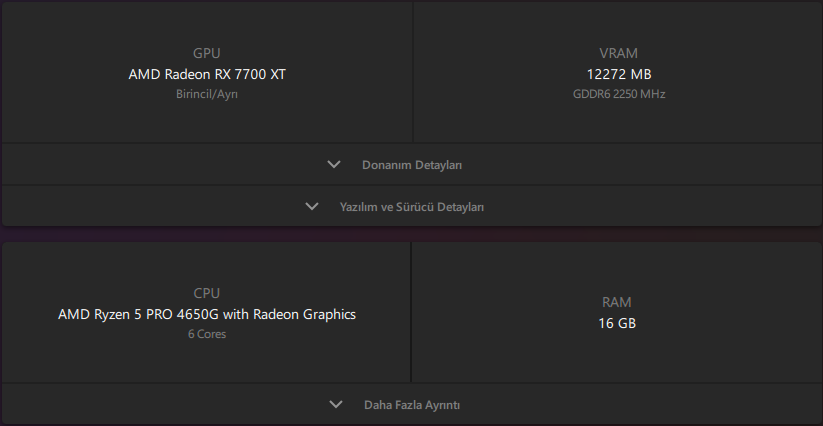Click the 6 Cores subtitle
The width and height of the screenshot is (823, 426).
point(207,334)
